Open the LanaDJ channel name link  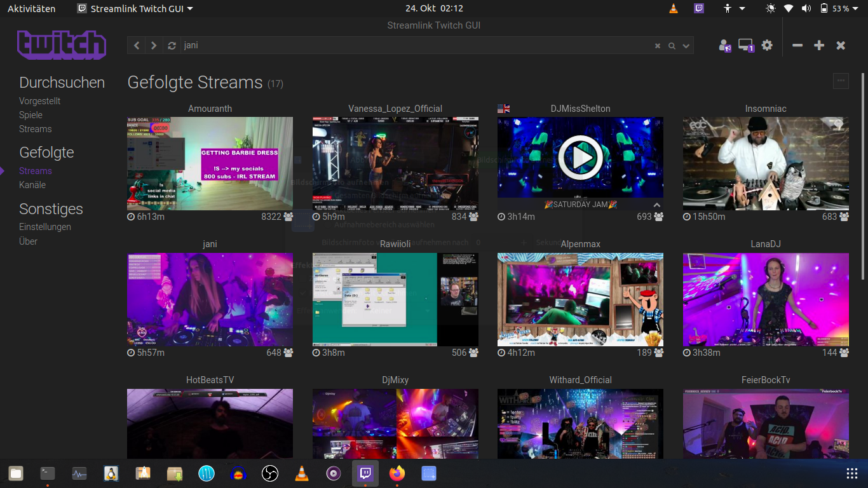(x=766, y=244)
